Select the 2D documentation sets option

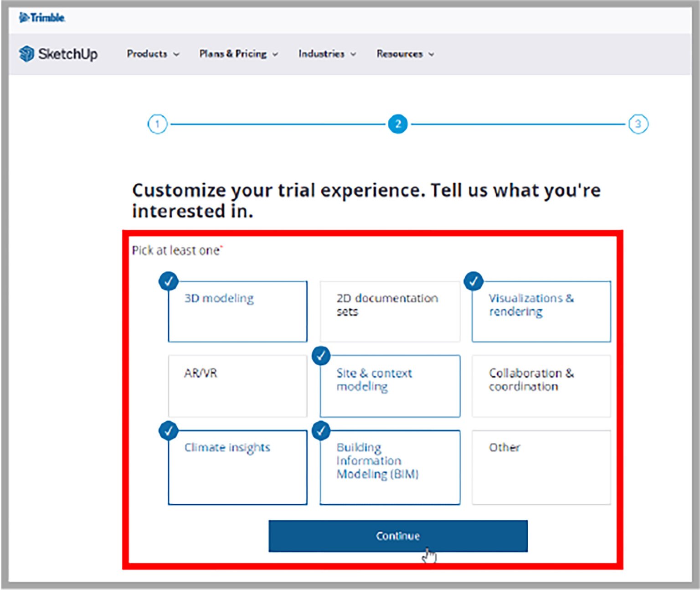(x=390, y=311)
